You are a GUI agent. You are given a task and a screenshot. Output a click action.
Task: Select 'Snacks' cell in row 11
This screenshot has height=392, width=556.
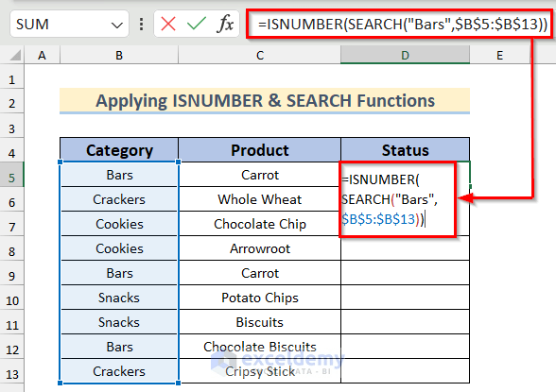119,322
